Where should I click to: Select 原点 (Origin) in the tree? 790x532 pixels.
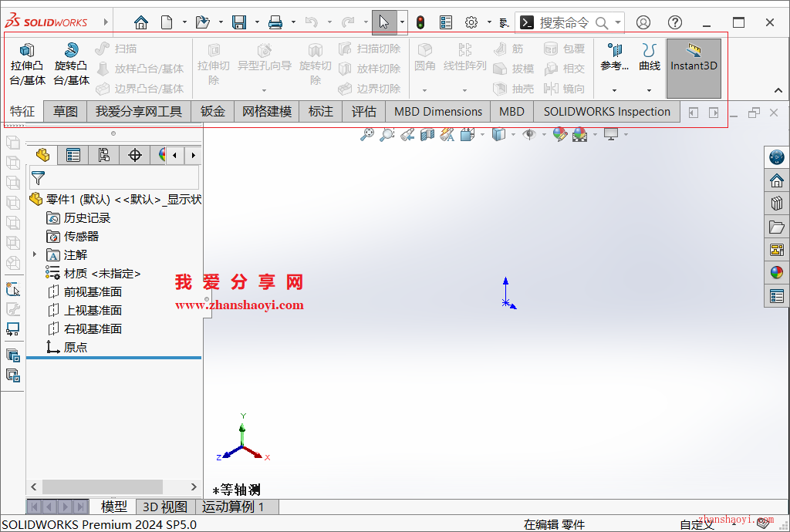click(x=66, y=347)
